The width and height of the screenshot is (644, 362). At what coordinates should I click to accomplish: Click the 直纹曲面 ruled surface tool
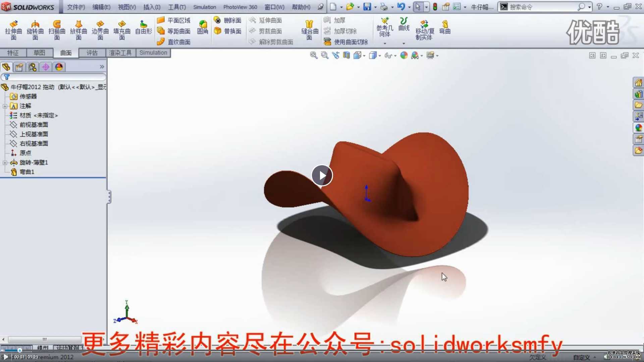point(174,42)
